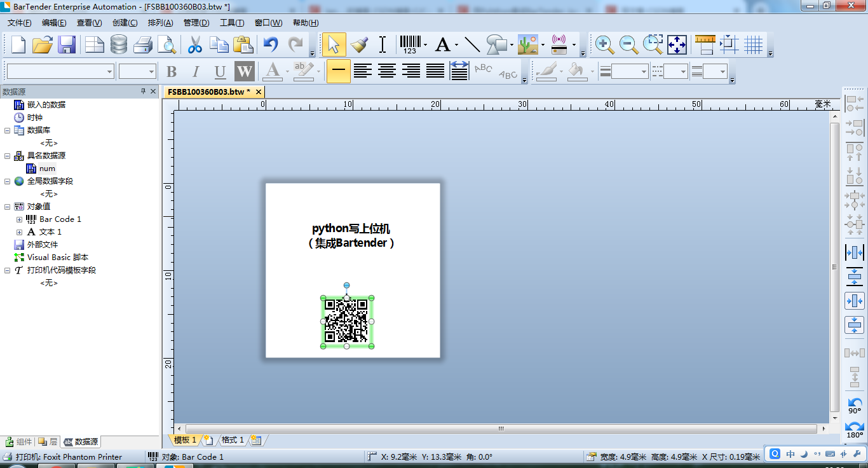This screenshot has height=468, width=868.
Task: Toggle italic I formatting
Action: coord(196,71)
